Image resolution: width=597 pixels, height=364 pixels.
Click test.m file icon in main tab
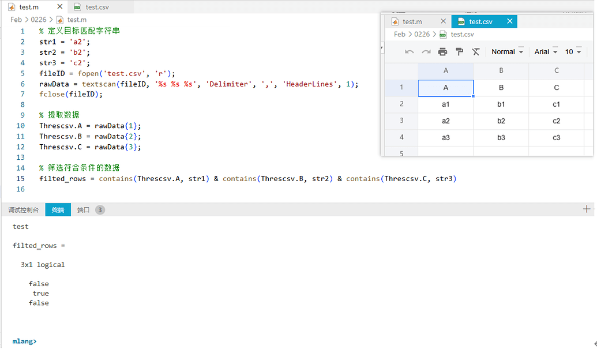[12, 7]
